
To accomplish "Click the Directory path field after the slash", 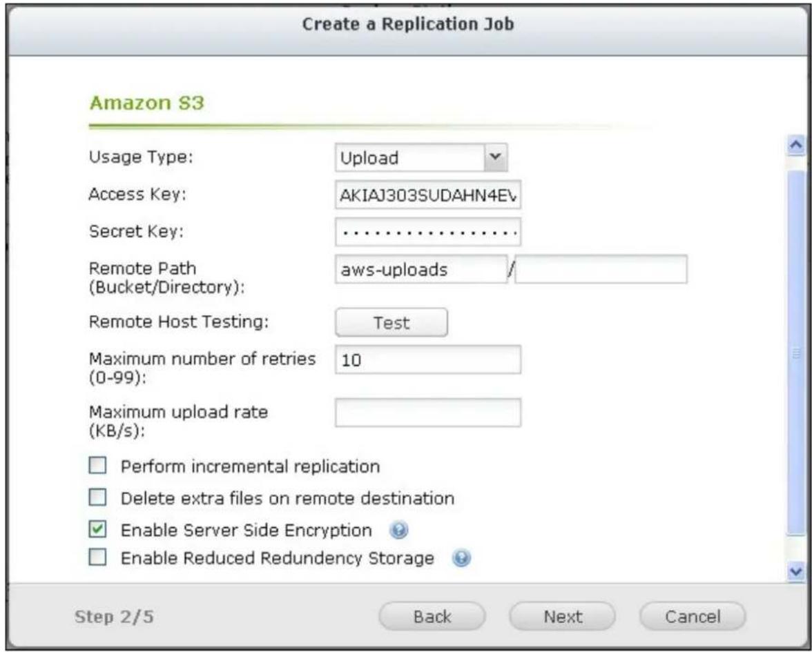I will (x=601, y=269).
